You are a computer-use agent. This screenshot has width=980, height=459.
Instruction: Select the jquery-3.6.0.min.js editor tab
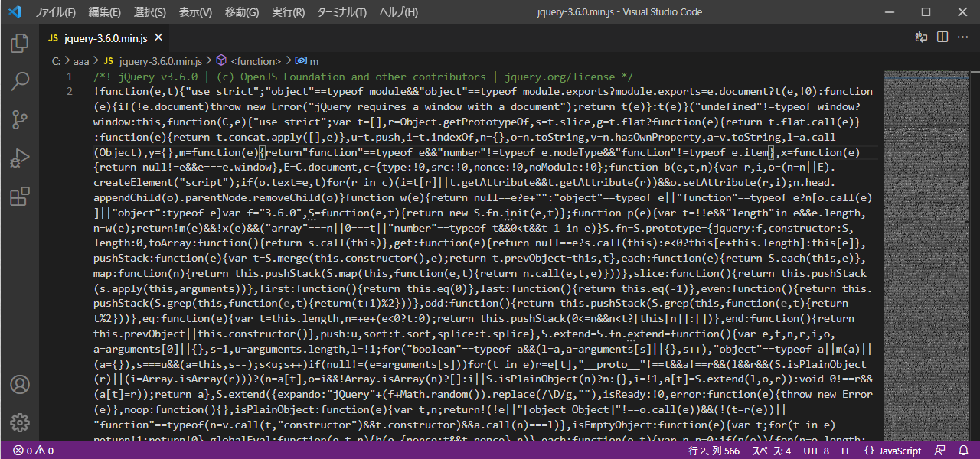pos(105,38)
